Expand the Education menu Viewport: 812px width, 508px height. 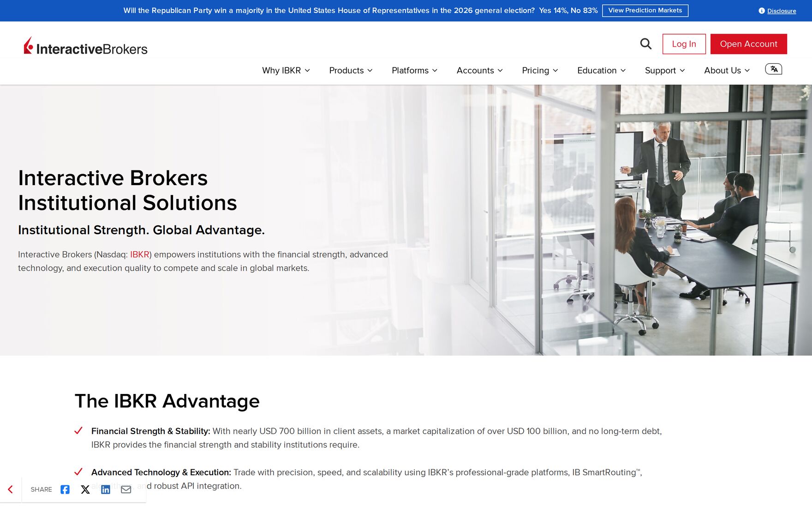[602, 71]
